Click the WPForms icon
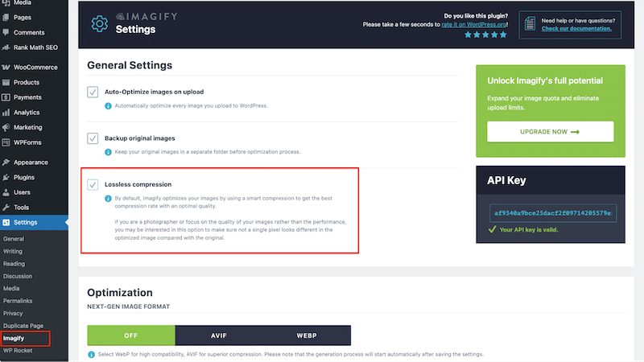This screenshot has width=644, height=362. 6,142
